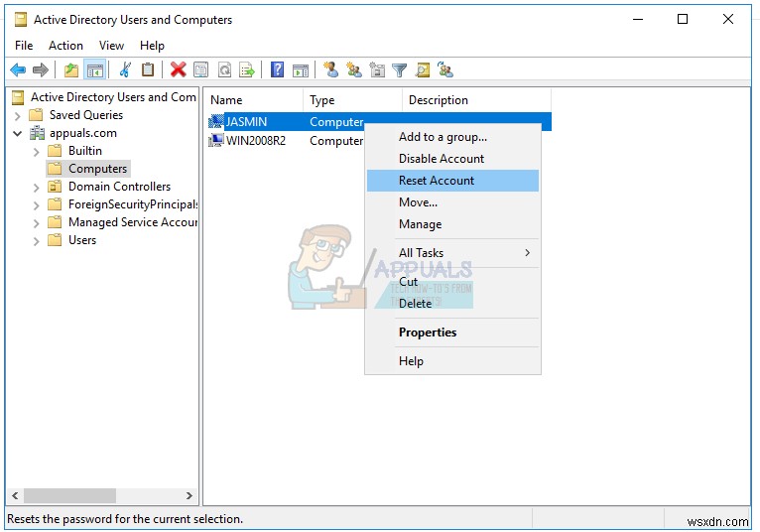Expand the Users folder

coord(36,241)
